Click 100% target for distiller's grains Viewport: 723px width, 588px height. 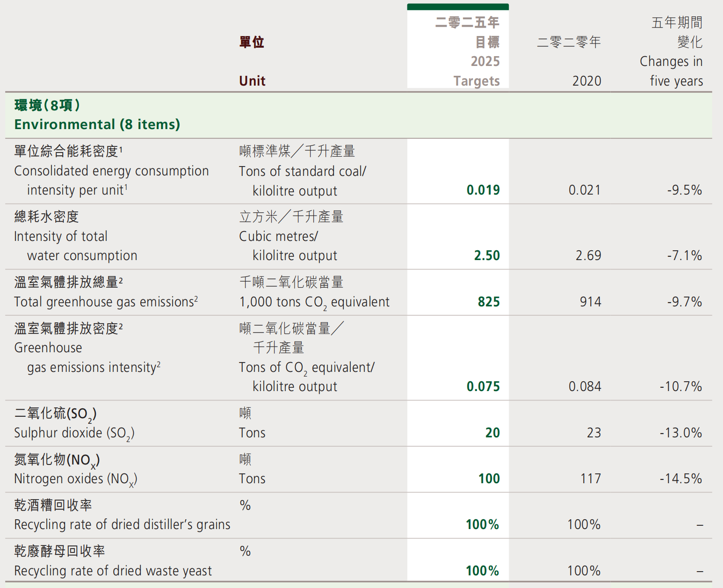point(483,524)
